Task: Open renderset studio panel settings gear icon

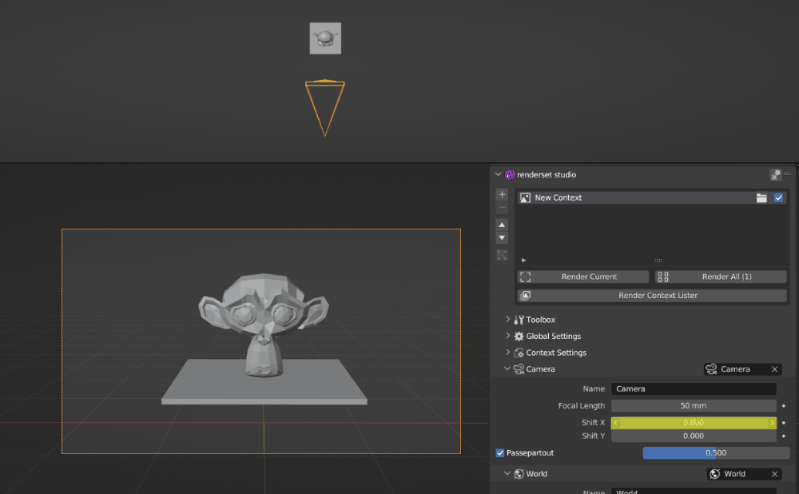Action: coord(776,174)
